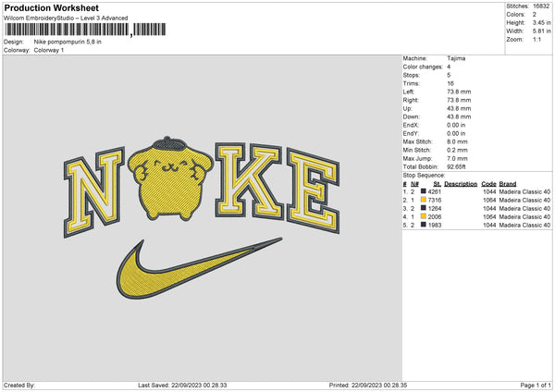555x392 pixels.
Task: Click the barcode under the title
Action: 85,30
